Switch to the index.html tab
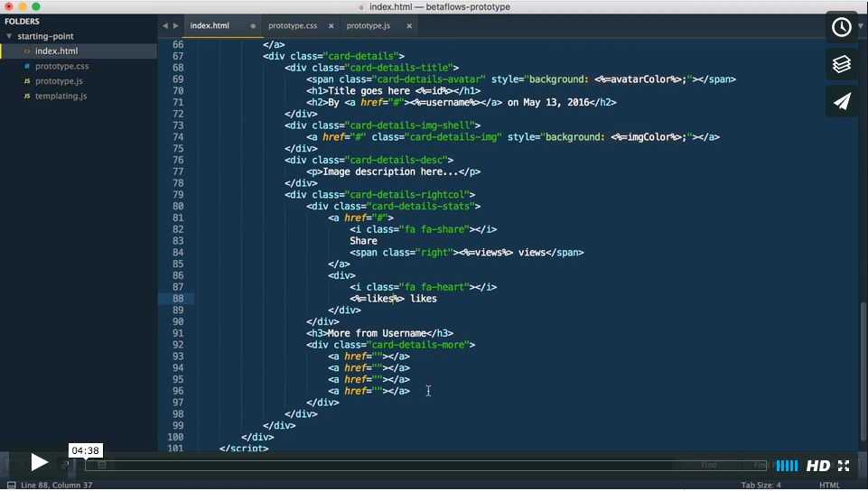Image resolution: width=868 pixels, height=491 pixels. tap(210, 25)
